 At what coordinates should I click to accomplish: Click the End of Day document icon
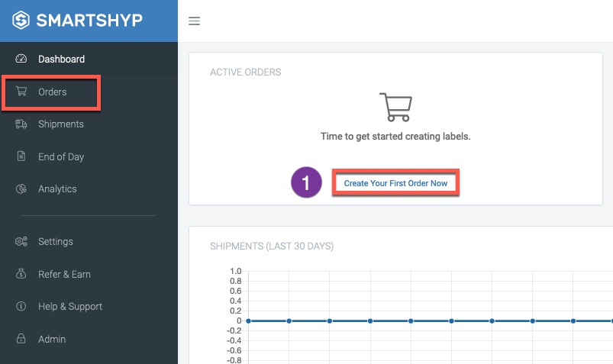pyautogui.click(x=21, y=156)
